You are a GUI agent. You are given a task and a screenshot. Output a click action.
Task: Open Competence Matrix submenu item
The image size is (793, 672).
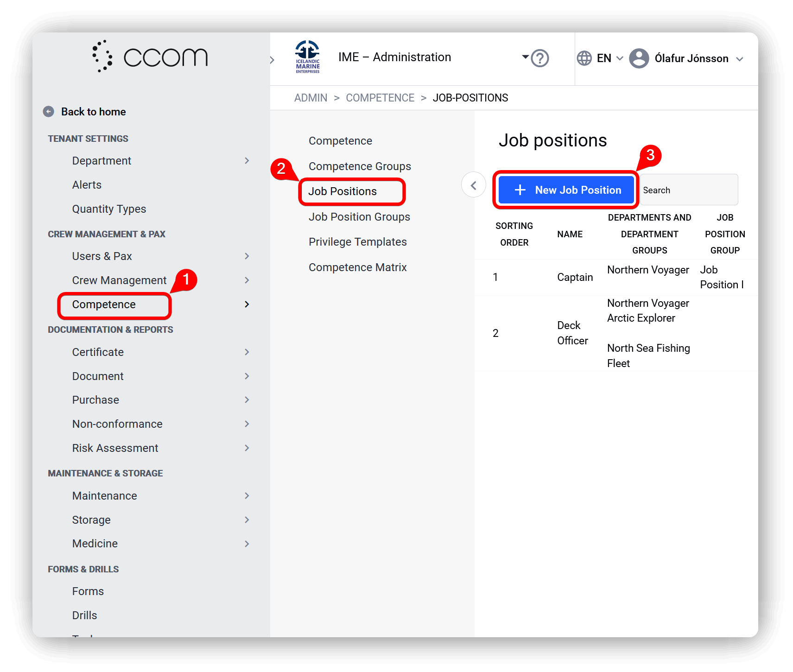point(357,267)
